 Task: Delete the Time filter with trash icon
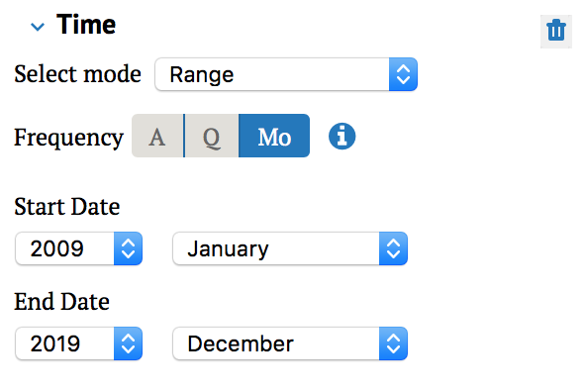(556, 31)
